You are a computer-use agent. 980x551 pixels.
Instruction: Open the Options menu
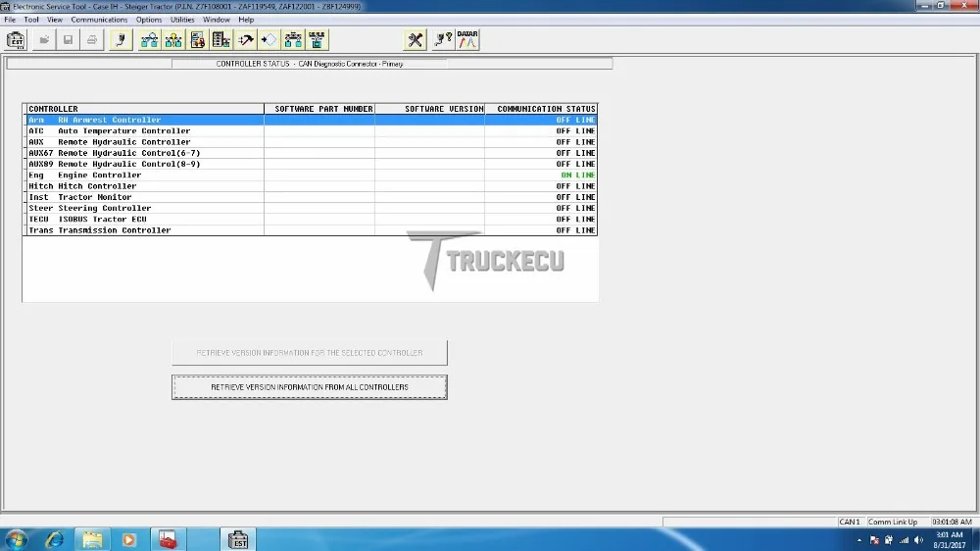pos(149,20)
